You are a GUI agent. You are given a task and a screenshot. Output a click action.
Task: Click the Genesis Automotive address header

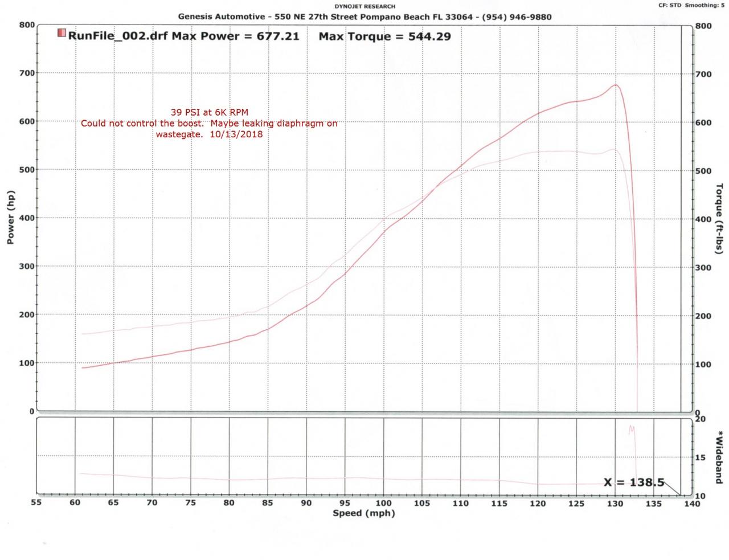[364, 17]
